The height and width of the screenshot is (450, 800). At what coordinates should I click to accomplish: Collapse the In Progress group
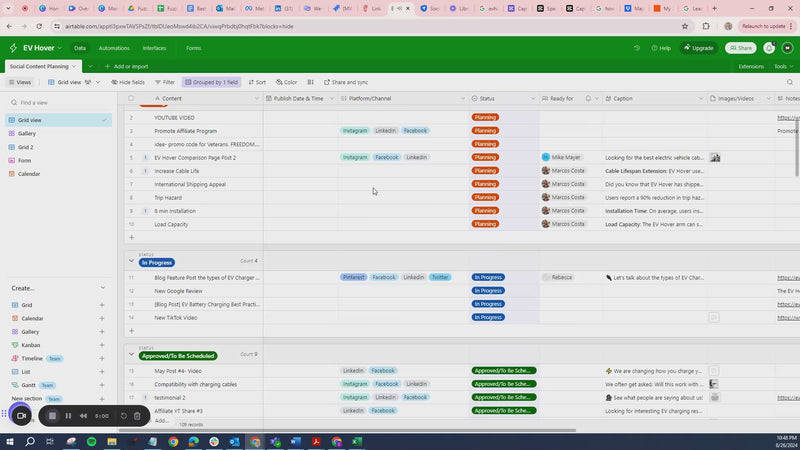(x=131, y=261)
